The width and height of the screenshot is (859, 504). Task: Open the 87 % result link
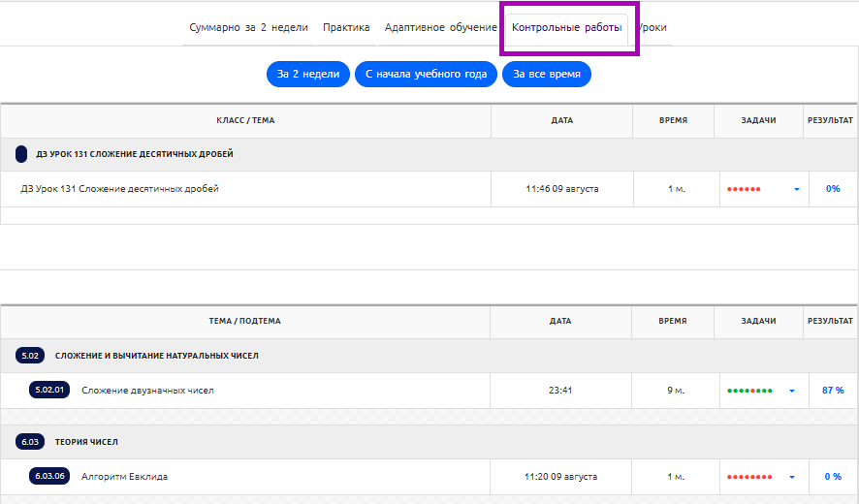point(833,390)
